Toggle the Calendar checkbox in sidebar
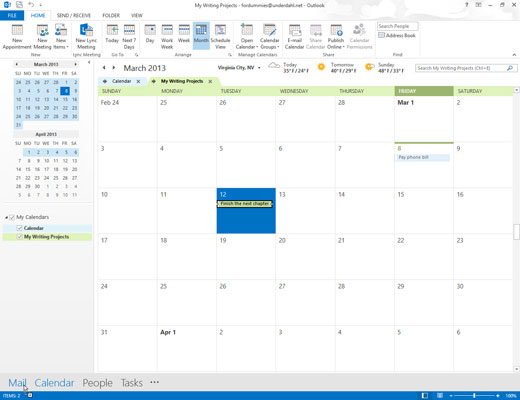The image size is (520, 400). point(19,228)
